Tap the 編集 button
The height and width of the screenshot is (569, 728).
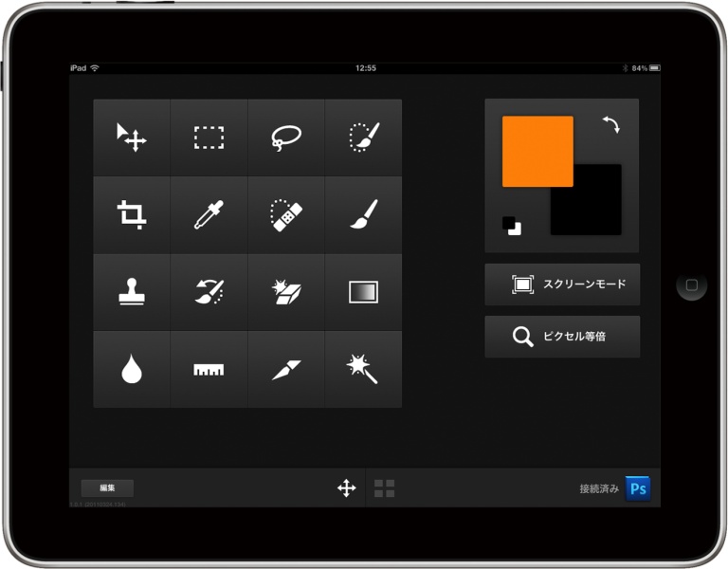(x=107, y=487)
